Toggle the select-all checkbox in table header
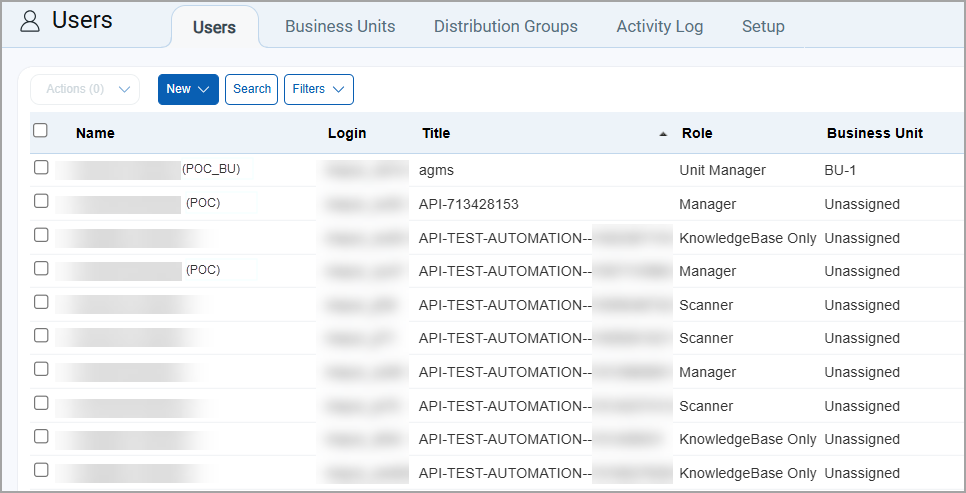Image resolution: width=966 pixels, height=493 pixels. point(41,130)
